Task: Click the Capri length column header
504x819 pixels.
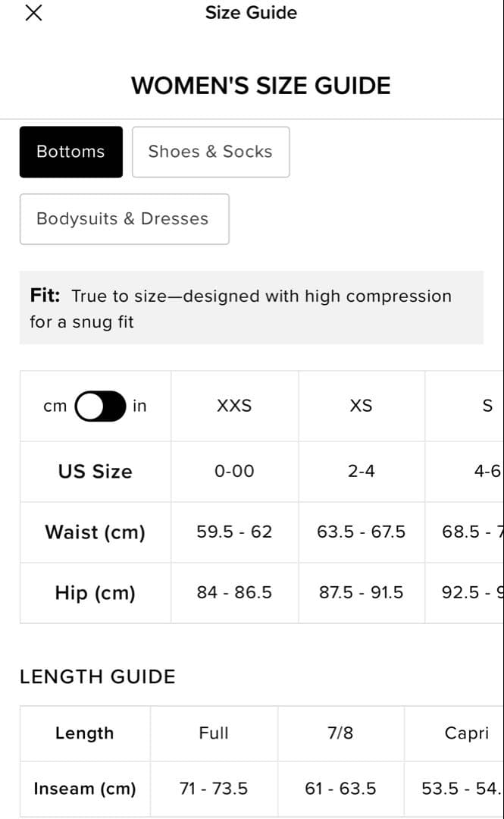Action: coord(466,733)
